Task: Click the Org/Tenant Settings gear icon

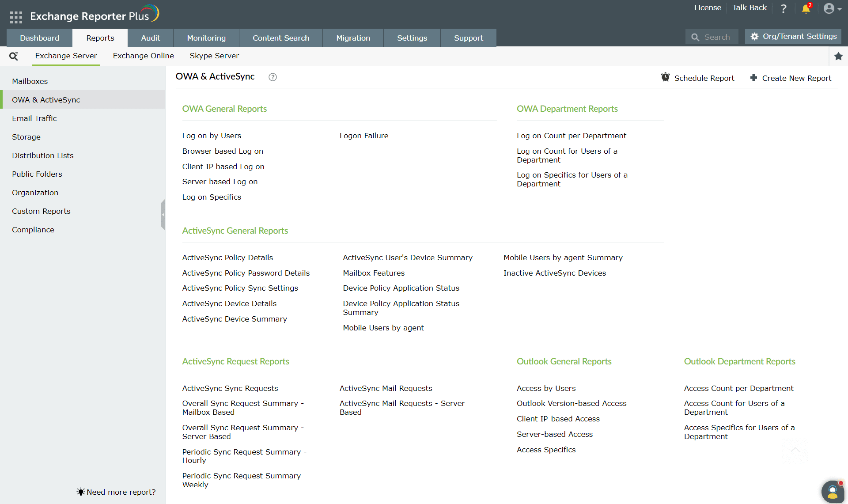Action: pos(754,37)
